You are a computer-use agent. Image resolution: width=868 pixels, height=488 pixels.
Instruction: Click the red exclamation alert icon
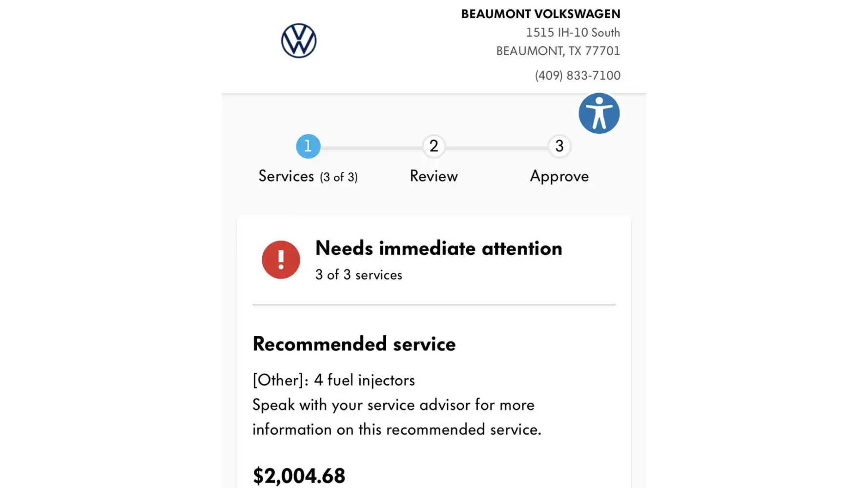(281, 260)
